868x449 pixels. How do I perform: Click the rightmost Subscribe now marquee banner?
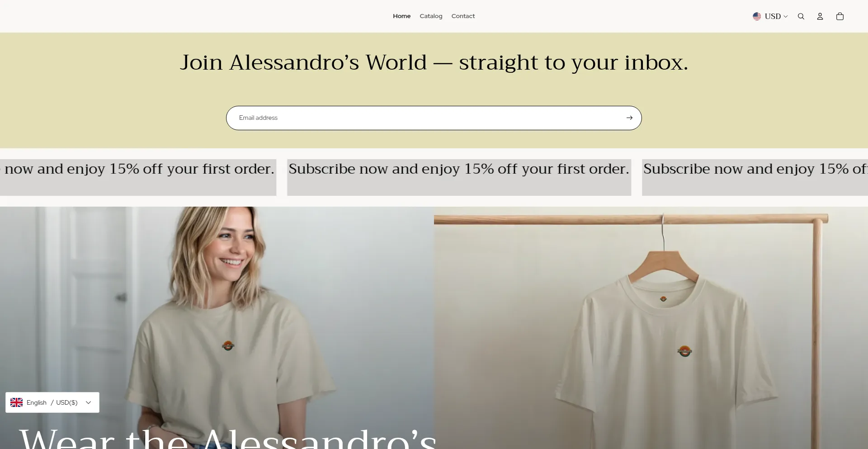coord(755,177)
